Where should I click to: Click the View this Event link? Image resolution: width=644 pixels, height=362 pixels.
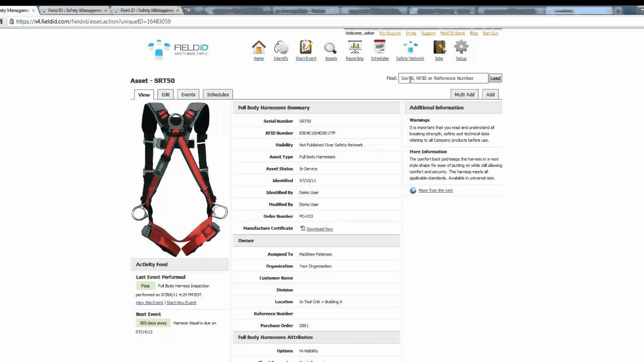(x=149, y=303)
